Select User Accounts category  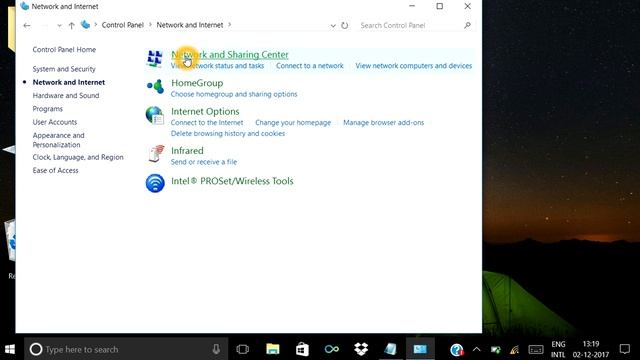pos(55,122)
